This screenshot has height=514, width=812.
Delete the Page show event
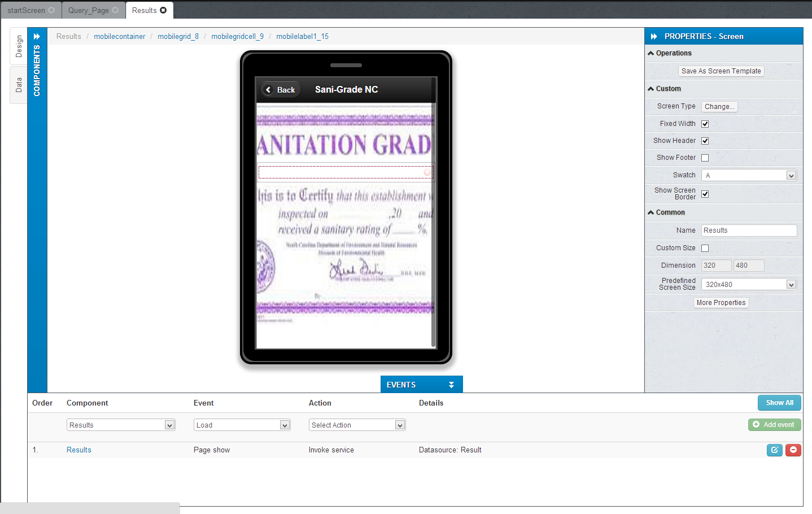coord(793,450)
